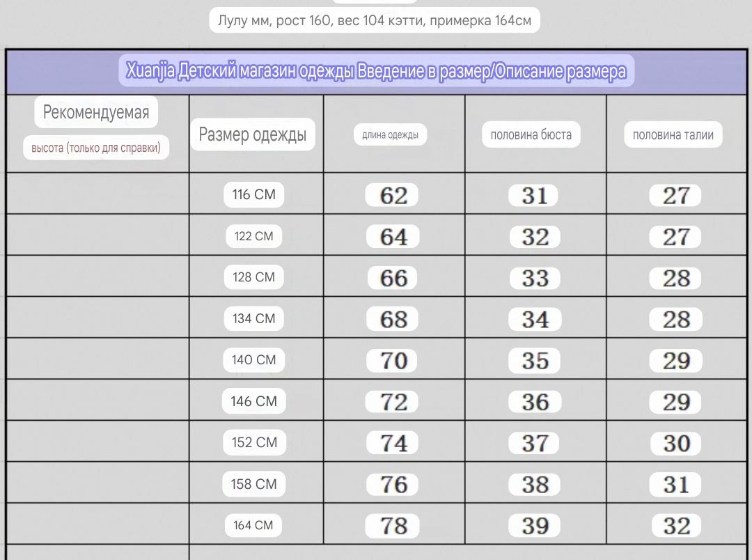
Task: Click the 'половина бюста' column header
Action: (x=531, y=135)
